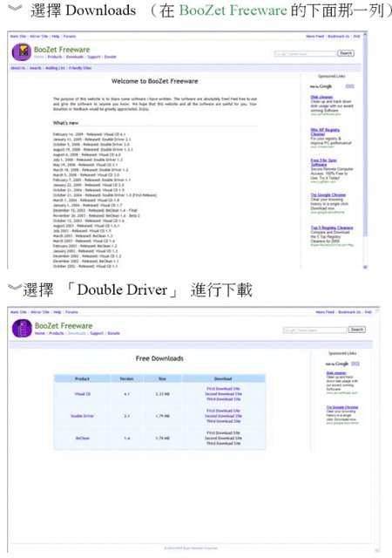Open Support in the Welcome page navigation
392x558 pixels.
94,57
